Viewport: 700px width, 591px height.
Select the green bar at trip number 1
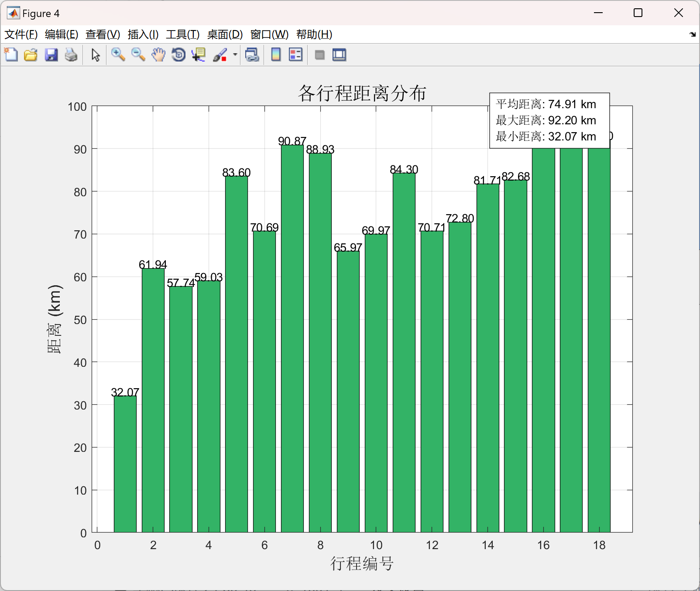[x=125, y=464]
